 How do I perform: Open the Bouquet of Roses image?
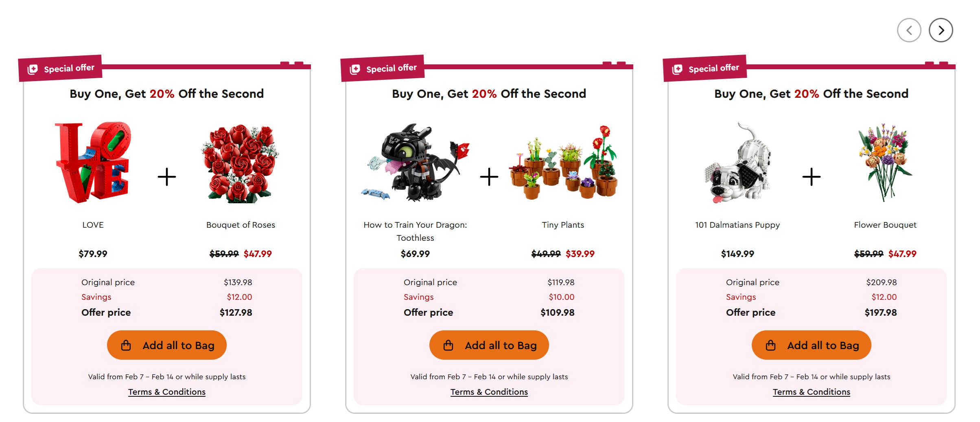240,163
